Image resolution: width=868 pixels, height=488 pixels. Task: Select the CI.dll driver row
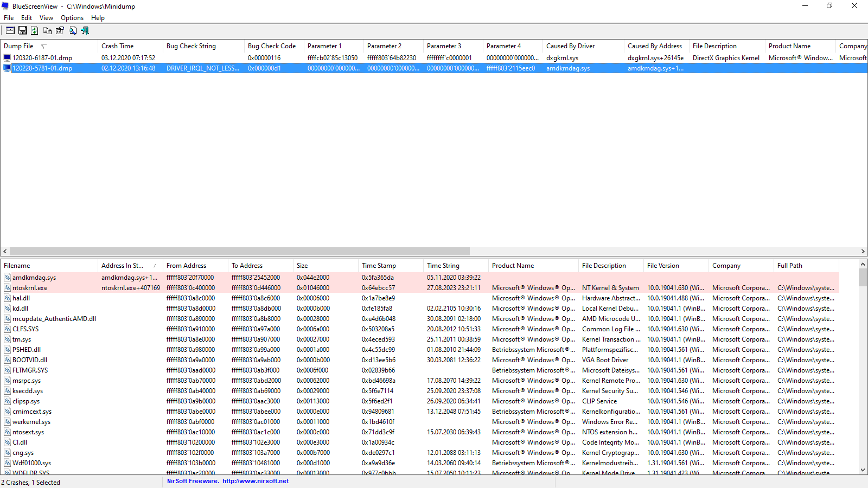click(419, 442)
